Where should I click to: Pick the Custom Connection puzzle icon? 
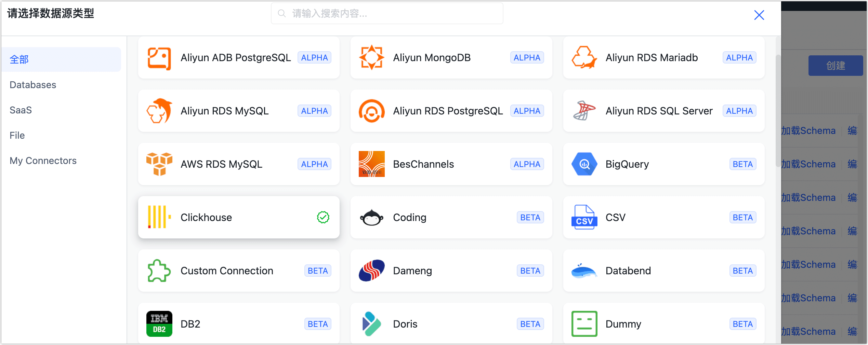159,271
